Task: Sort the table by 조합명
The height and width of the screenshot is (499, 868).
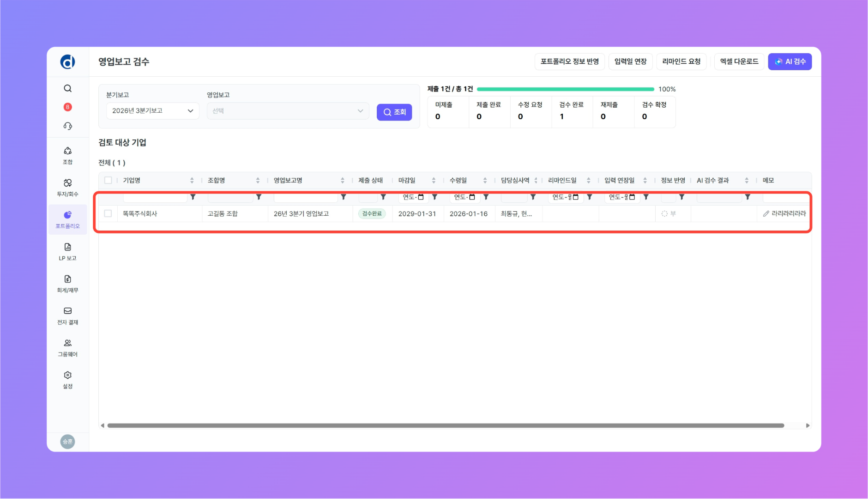Action: (x=258, y=181)
